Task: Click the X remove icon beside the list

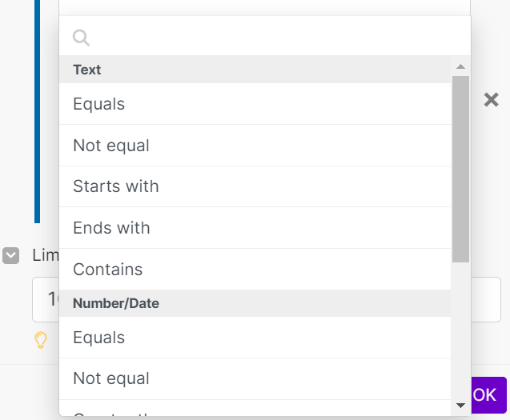Action: pyautogui.click(x=491, y=99)
